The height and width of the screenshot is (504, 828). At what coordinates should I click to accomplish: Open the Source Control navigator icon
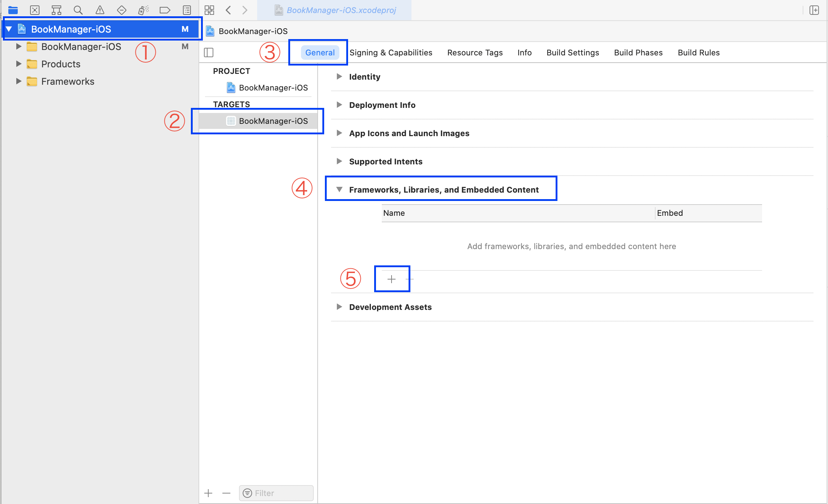(x=35, y=10)
